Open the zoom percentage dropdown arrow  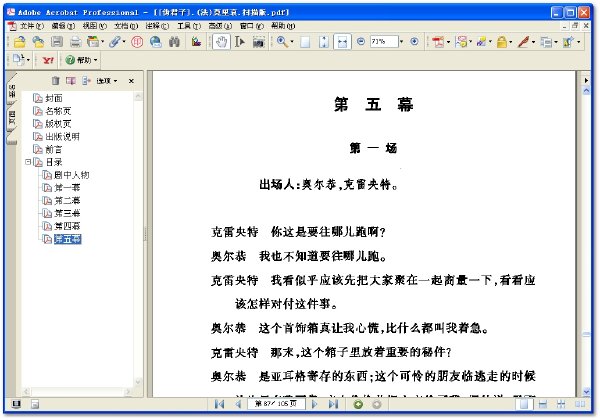point(401,41)
